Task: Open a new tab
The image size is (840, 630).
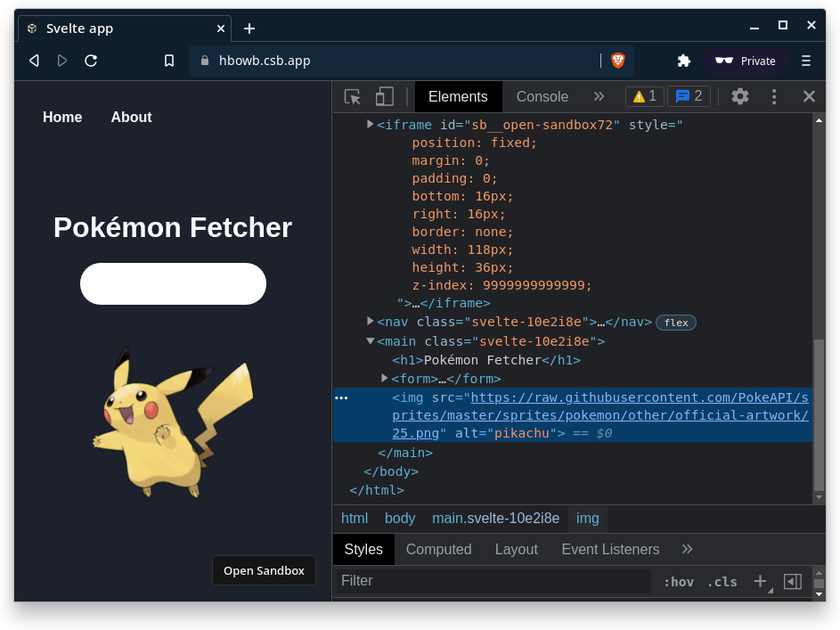Action: [249, 29]
